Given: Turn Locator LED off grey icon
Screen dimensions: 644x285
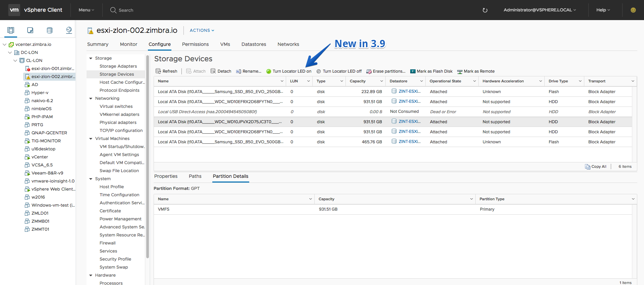Looking at the screenshot, I should (x=319, y=71).
